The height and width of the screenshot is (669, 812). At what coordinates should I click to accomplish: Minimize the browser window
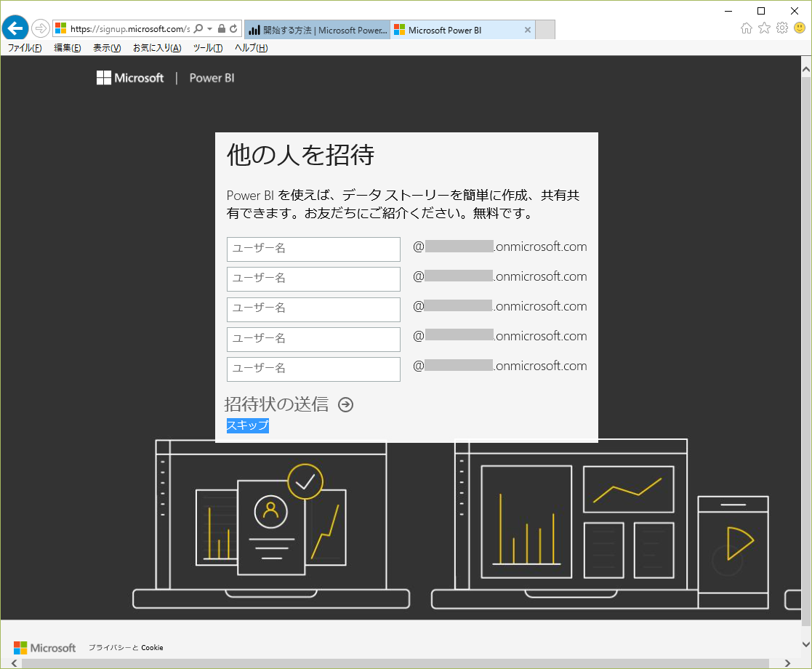(x=728, y=11)
